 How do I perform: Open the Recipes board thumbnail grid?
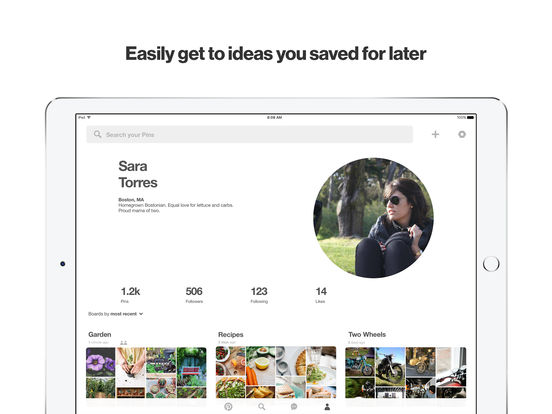tap(276, 372)
